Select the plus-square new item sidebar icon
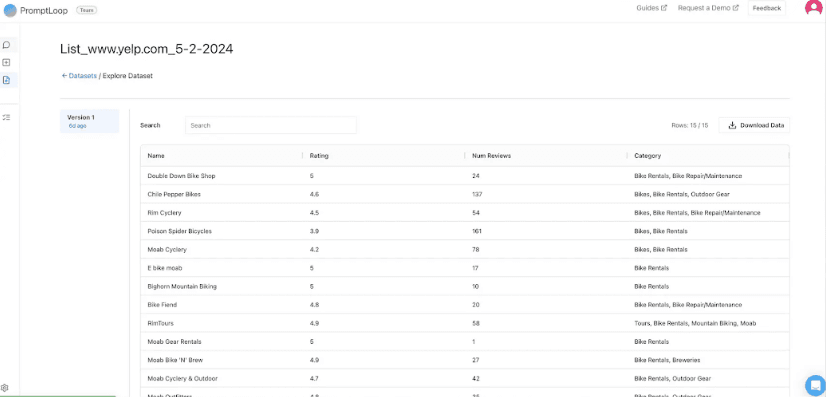 coord(6,62)
